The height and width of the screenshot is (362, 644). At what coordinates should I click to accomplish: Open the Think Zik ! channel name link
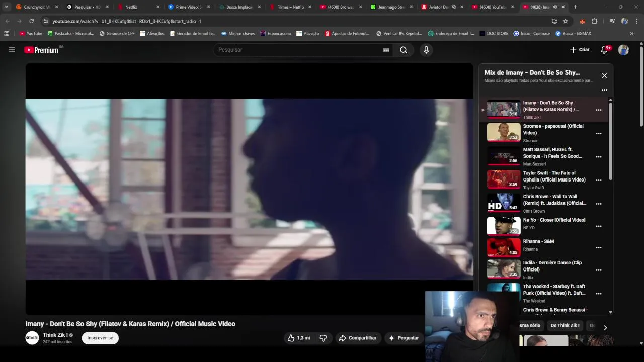(55, 335)
